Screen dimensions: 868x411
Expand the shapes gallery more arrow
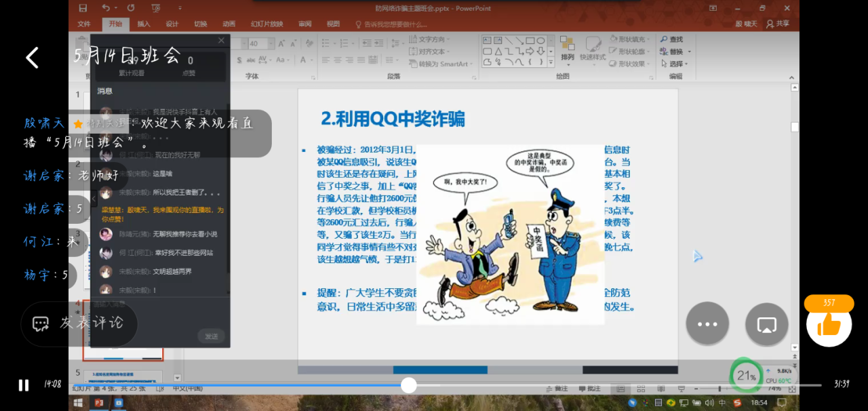click(551, 63)
